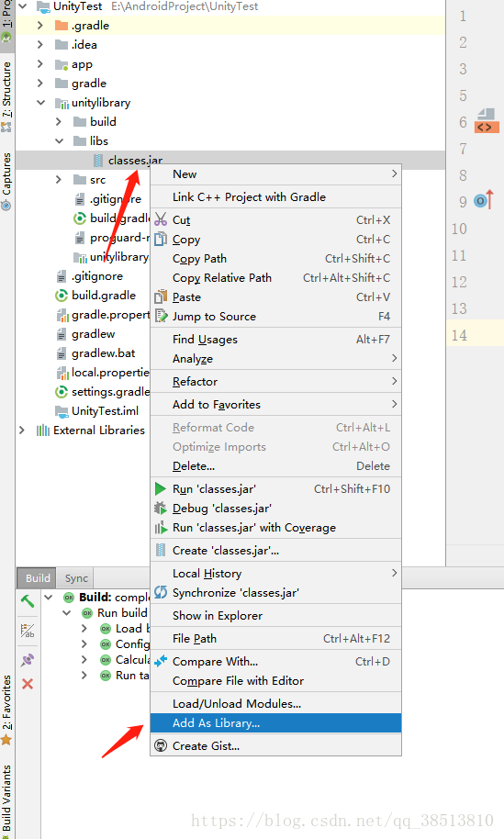Open the Analyze submenu
This screenshot has height=839, width=504.
click(275, 359)
